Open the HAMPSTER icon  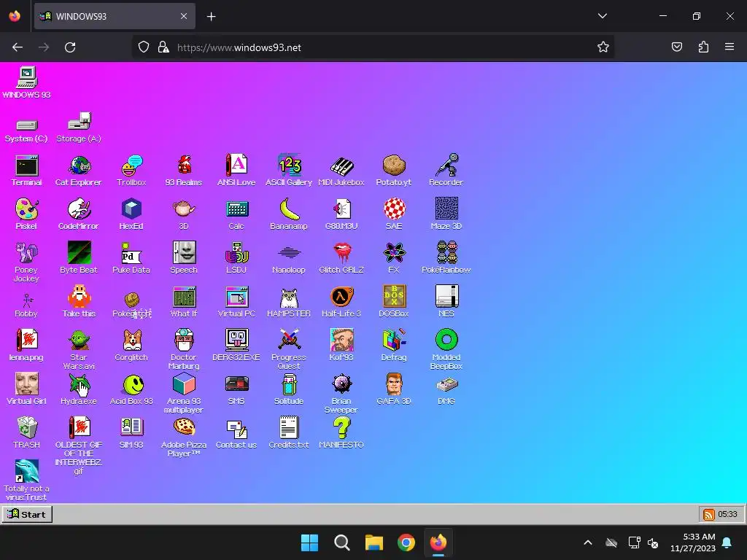pyautogui.click(x=289, y=301)
